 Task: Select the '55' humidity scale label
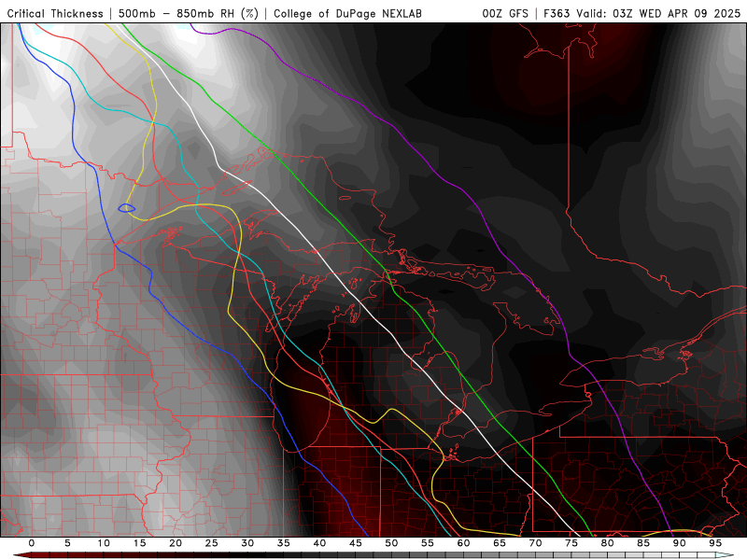(x=428, y=543)
